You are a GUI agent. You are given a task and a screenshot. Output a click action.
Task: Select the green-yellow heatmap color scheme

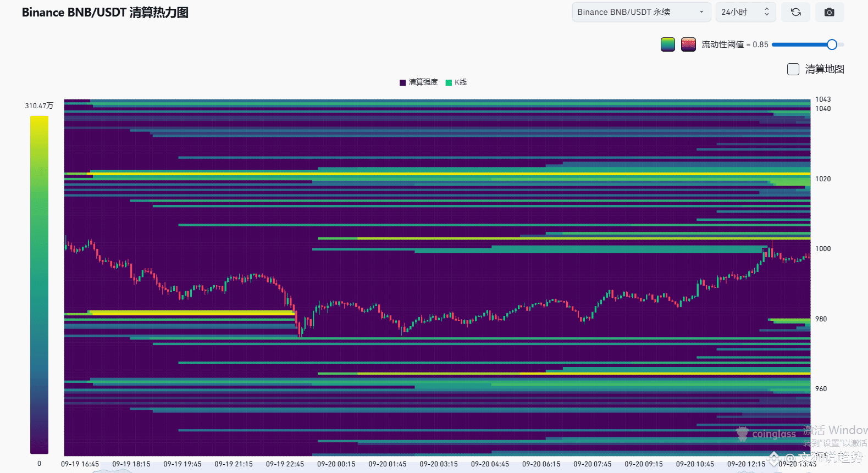668,44
